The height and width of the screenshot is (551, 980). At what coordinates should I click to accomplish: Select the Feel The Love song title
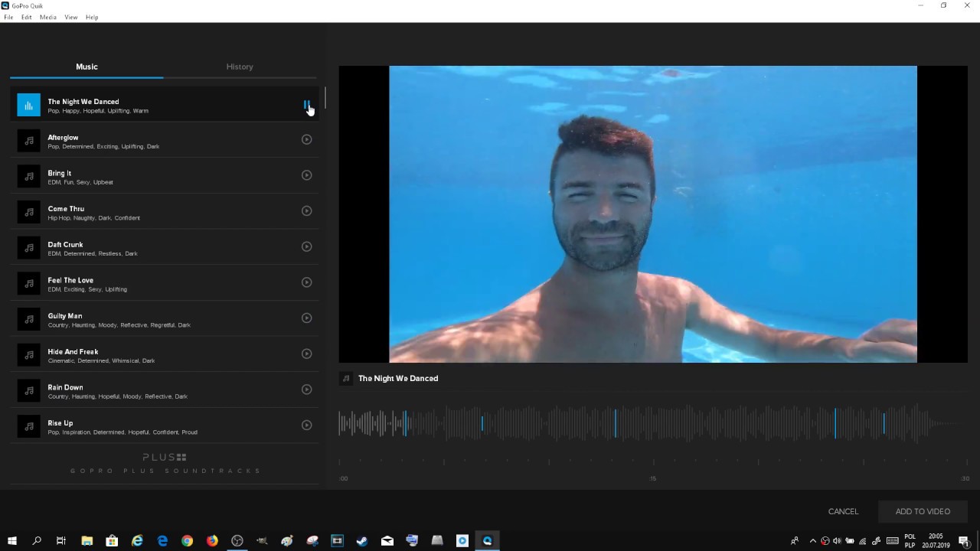coord(70,280)
